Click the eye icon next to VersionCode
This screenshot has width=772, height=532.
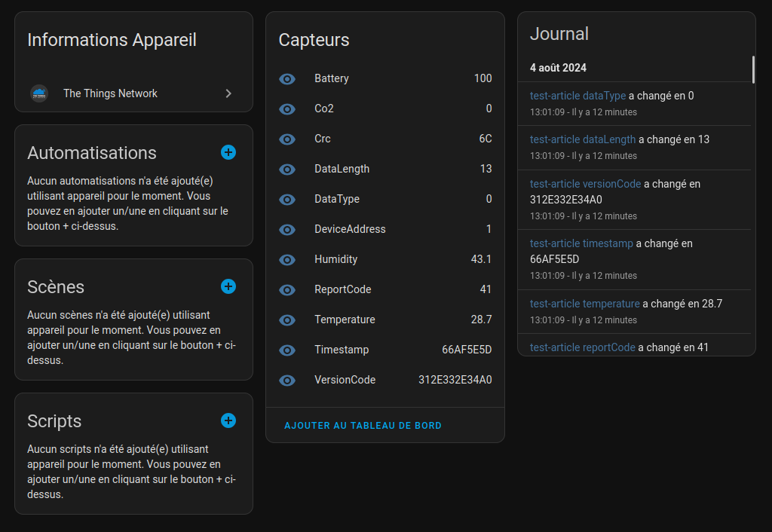click(287, 381)
